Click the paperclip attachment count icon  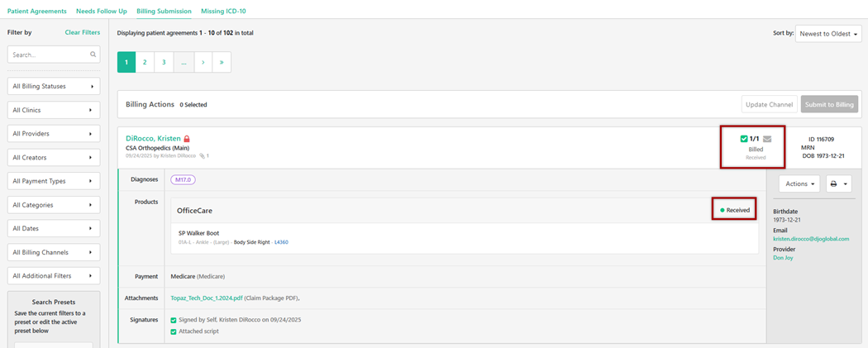(x=202, y=155)
